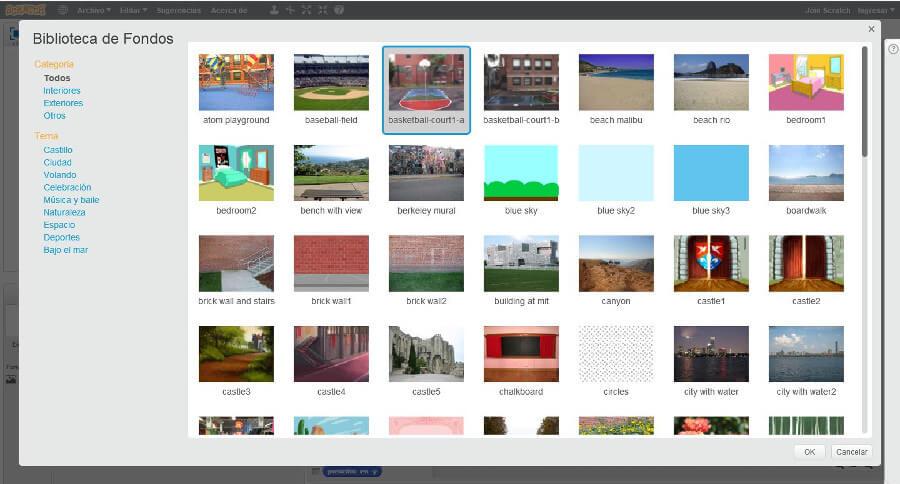Open Editar menu in background Scratch window
This screenshot has height=484, width=900.
pyautogui.click(x=133, y=10)
